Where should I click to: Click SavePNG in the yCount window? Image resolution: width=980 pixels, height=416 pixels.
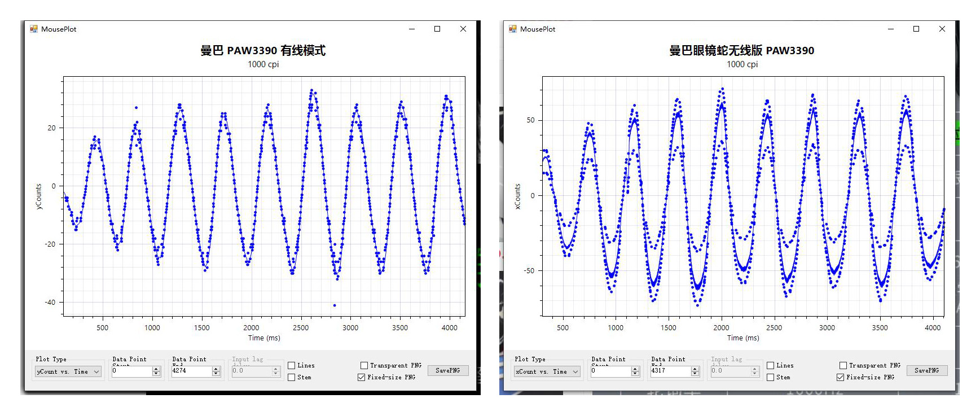[x=448, y=370]
